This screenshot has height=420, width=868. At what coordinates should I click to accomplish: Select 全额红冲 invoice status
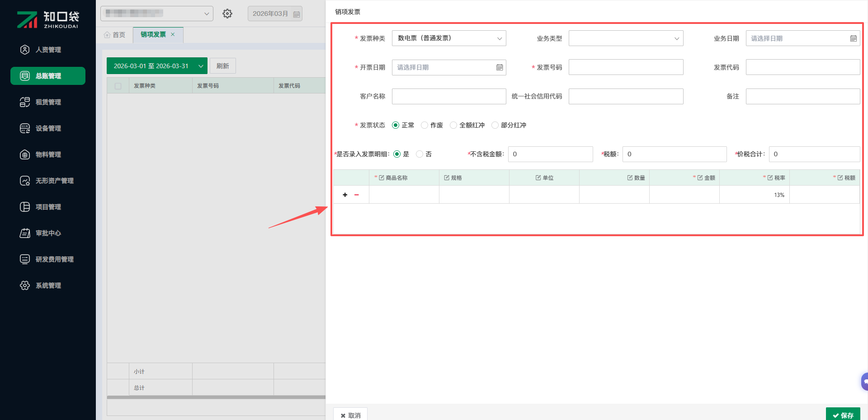coord(453,125)
